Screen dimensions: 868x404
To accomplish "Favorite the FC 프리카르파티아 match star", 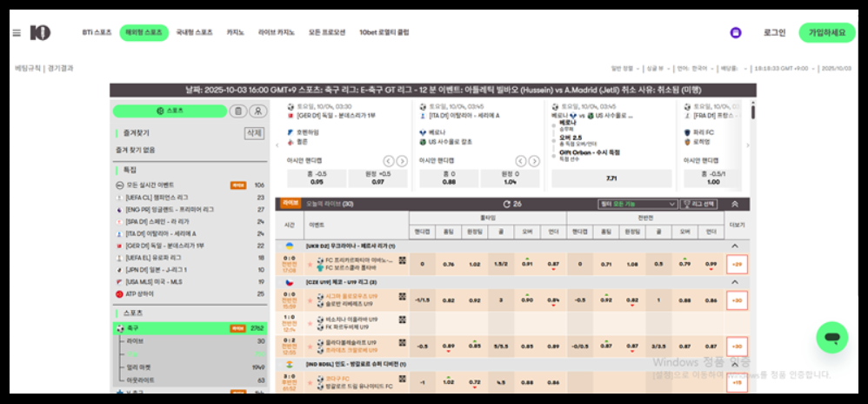I will [x=310, y=264].
